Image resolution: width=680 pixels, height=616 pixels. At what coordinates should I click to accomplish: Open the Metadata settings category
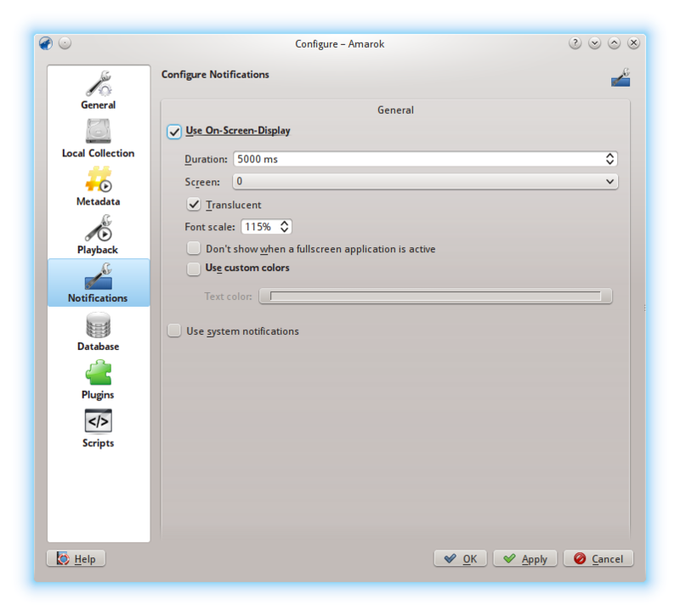point(99,186)
